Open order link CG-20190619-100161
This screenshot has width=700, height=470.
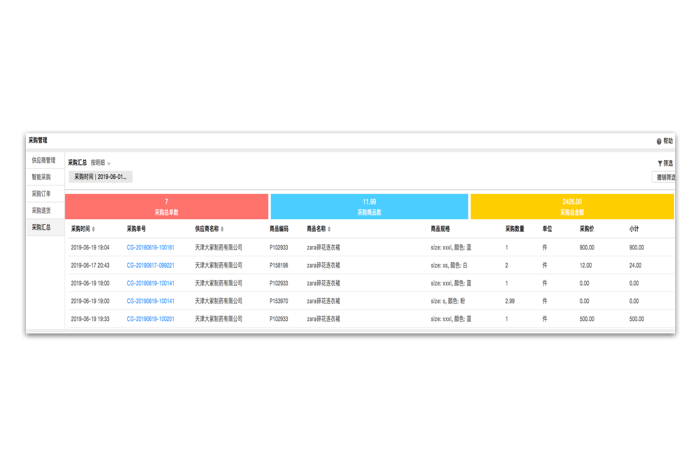pos(150,247)
